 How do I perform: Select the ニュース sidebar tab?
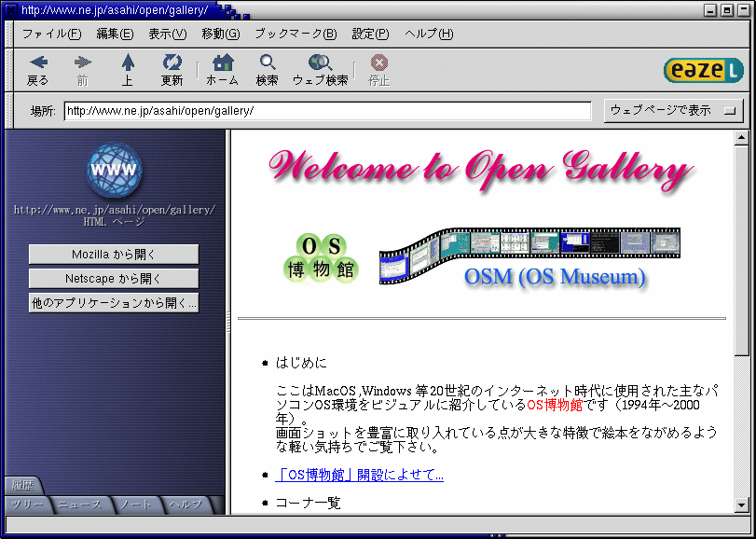click(x=80, y=504)
